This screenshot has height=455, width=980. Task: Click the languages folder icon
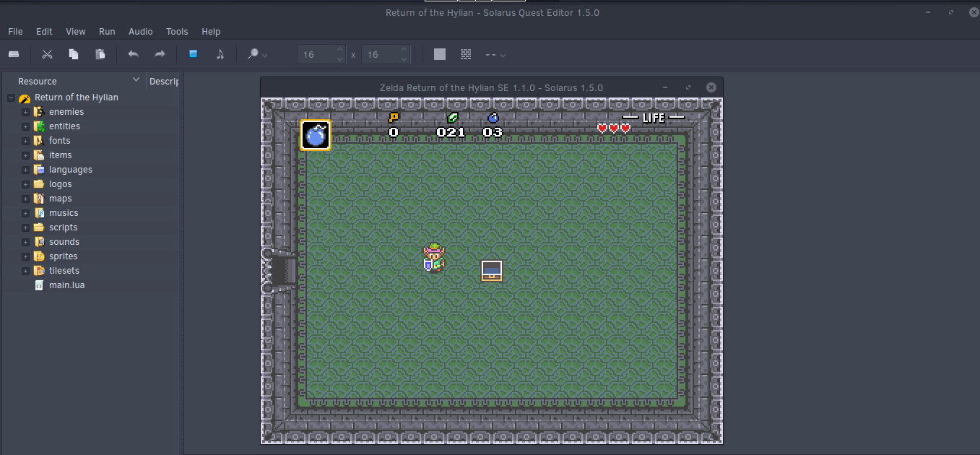click(39, 170)
